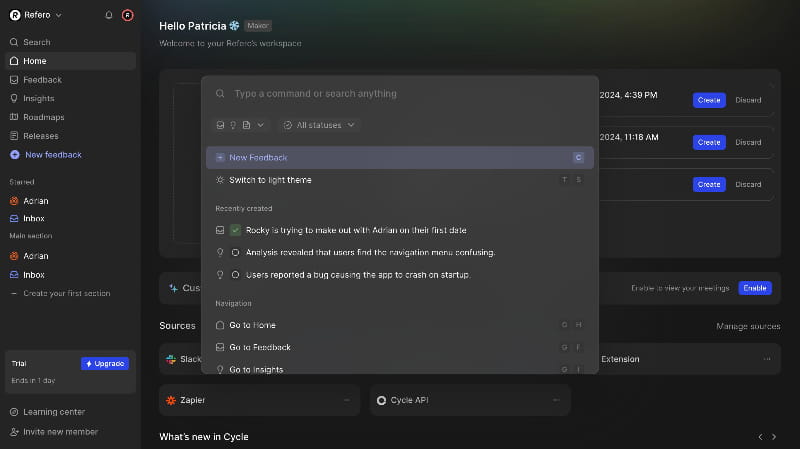Viewport: 800px width, 449px height.
Task: Select Switch to light theme command
Action: coord(270,180)
